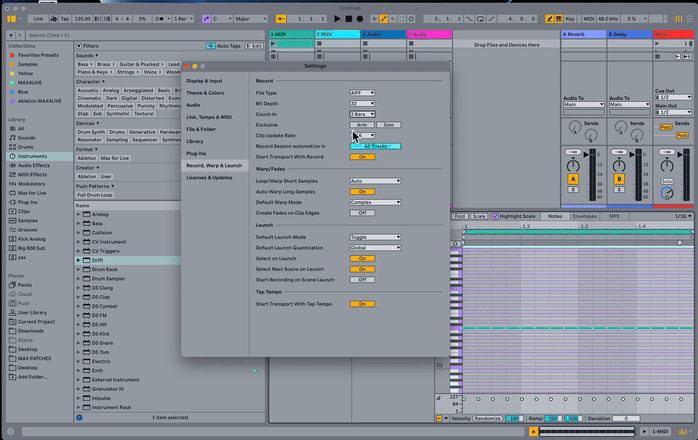Toggle Start Transport With Record setting
The image size is (698, 440).
click(361, 157)
